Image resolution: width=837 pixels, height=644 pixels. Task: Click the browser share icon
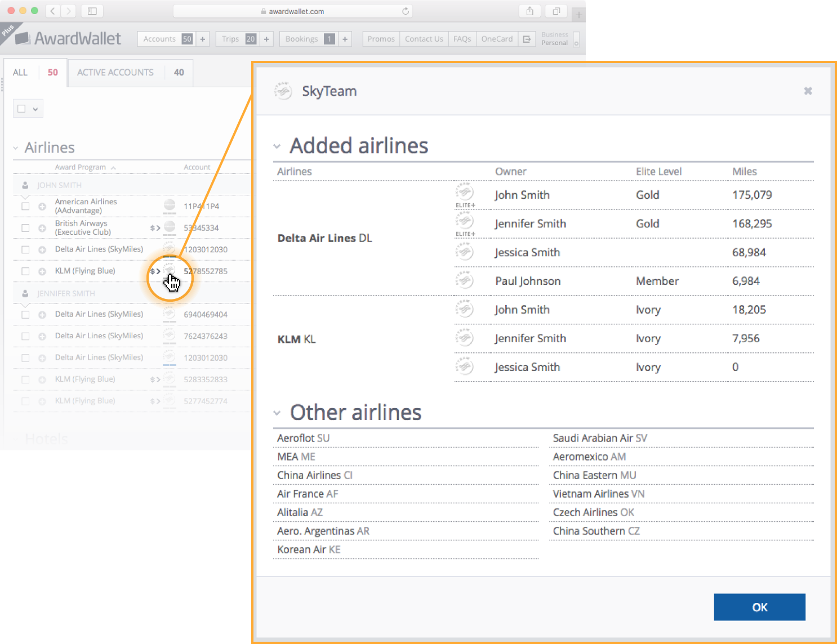pos(529,11)
